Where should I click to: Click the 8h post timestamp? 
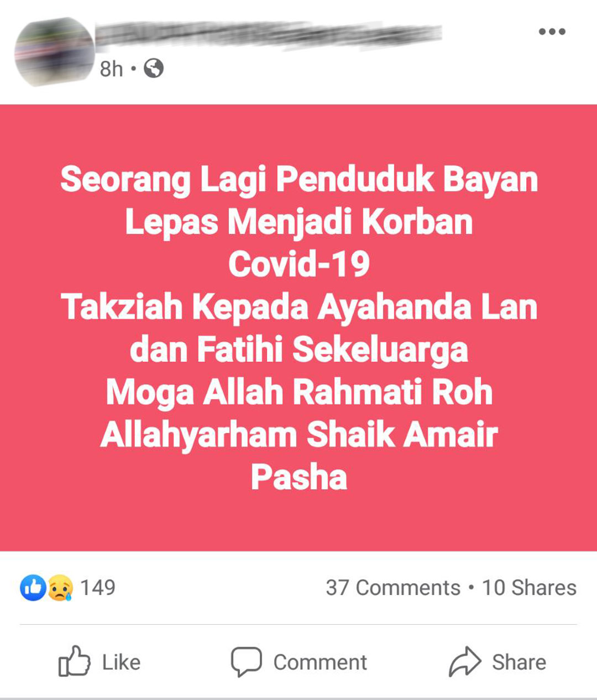point(111,69)
